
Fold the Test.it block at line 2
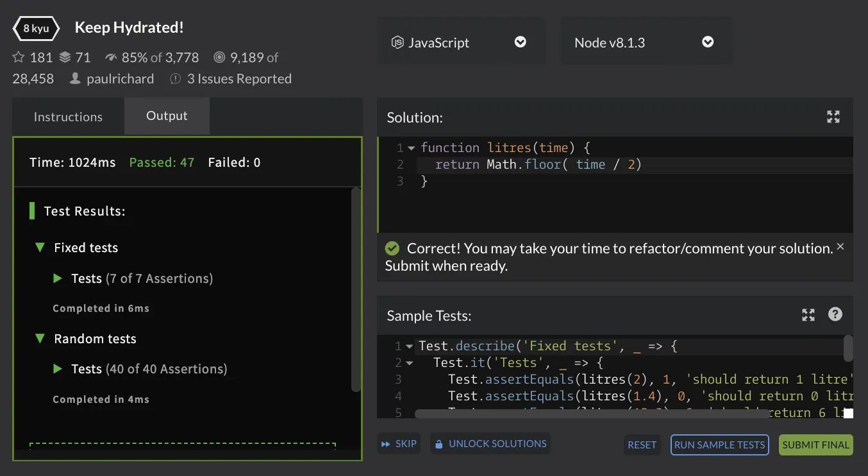(410, 363)
